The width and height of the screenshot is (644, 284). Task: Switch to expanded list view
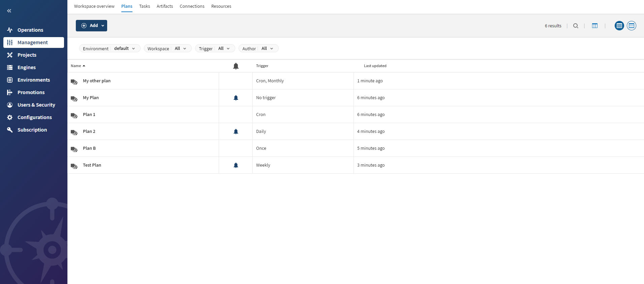tap(632, 26)
